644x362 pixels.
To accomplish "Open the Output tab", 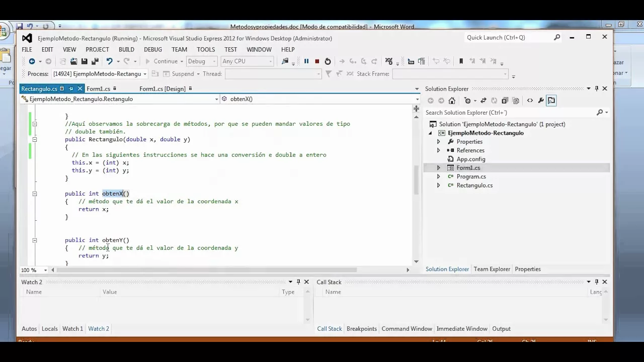I will (x=501, y=329).
